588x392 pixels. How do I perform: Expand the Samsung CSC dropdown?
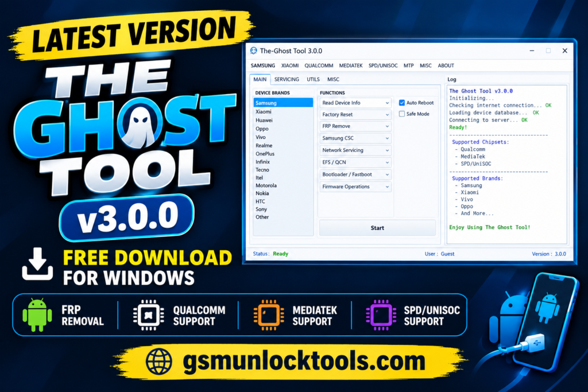(x=355, y=138)
